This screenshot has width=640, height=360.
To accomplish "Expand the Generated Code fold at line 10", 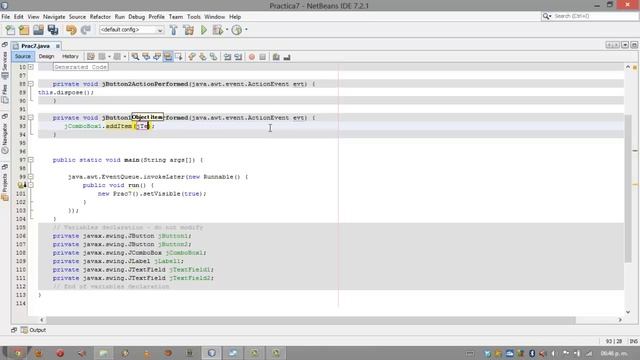I will pos(31,67).
